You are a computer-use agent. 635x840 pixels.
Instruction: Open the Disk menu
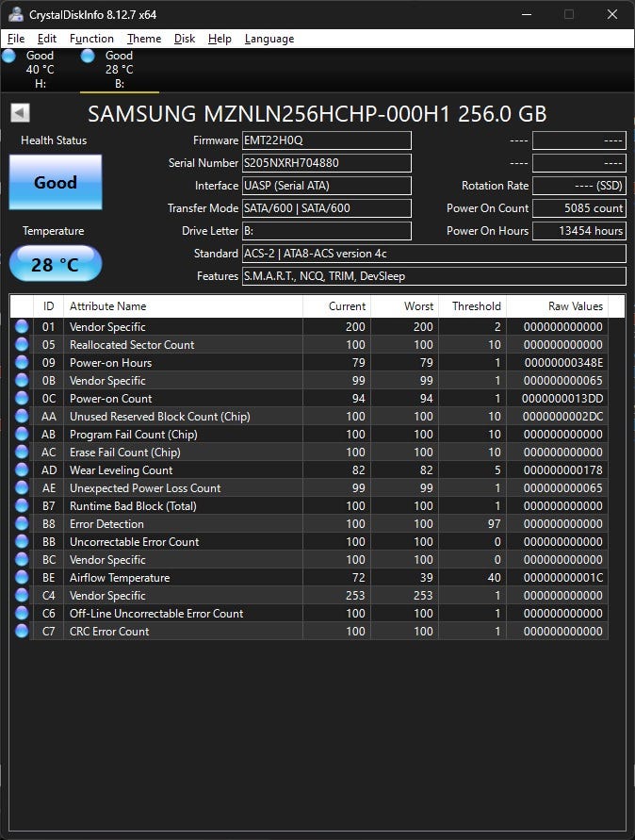pyautogui.click(x=185, y=39)
